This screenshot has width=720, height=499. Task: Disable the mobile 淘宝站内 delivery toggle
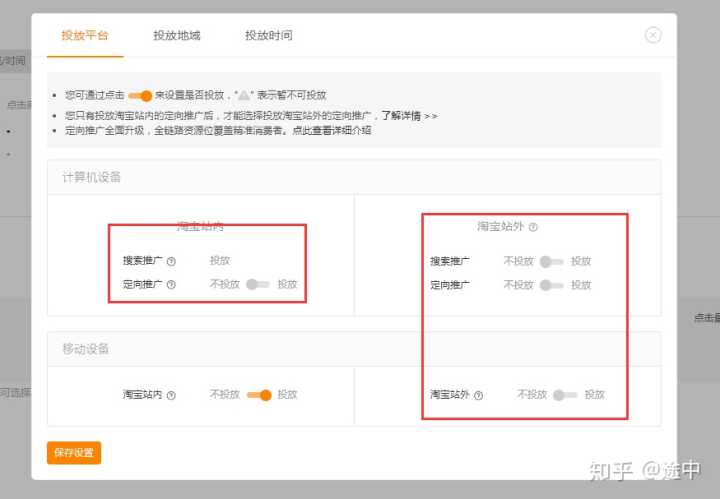click(258, 395)
